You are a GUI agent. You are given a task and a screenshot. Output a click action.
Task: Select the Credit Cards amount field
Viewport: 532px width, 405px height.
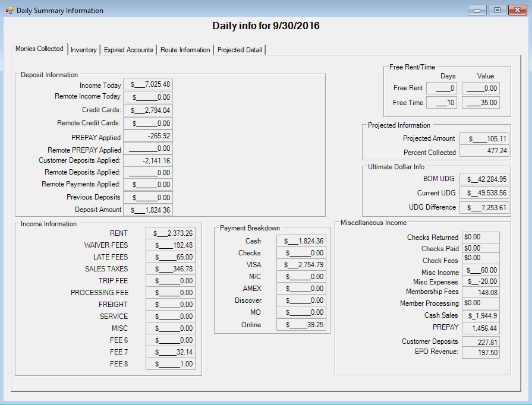coord(148,110)
